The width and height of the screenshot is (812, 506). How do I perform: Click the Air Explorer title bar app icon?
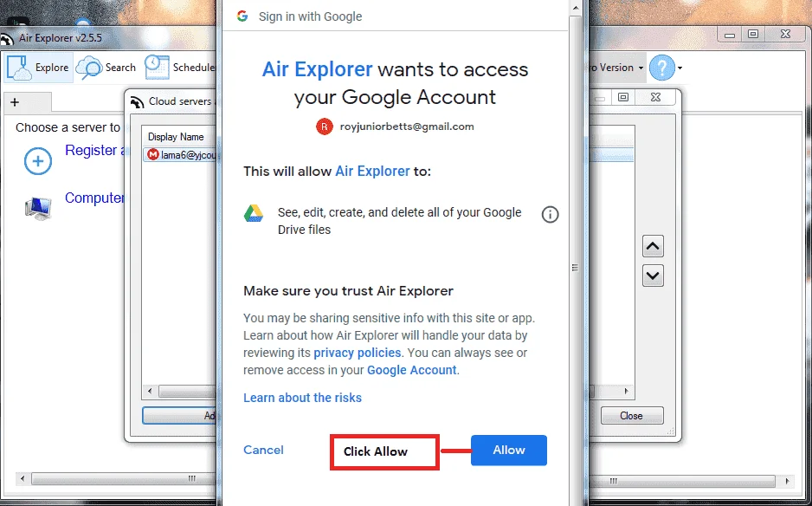pos(6,39)
